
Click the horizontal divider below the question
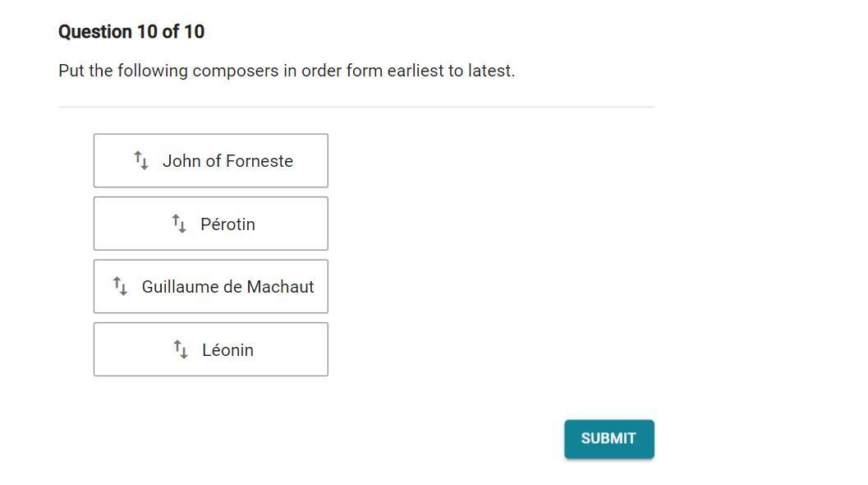[356, 107]
